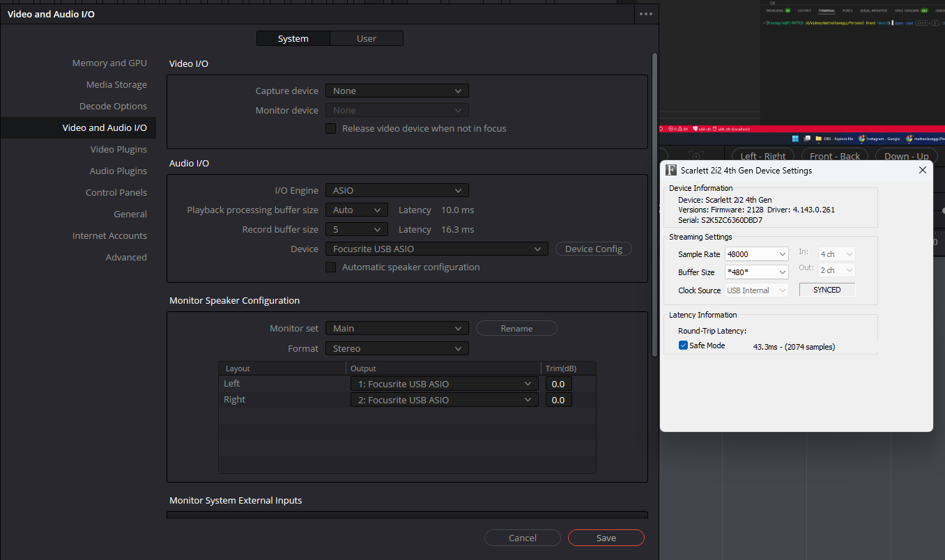Click the Device Config button
945x560 pixels.
point(593,249)
